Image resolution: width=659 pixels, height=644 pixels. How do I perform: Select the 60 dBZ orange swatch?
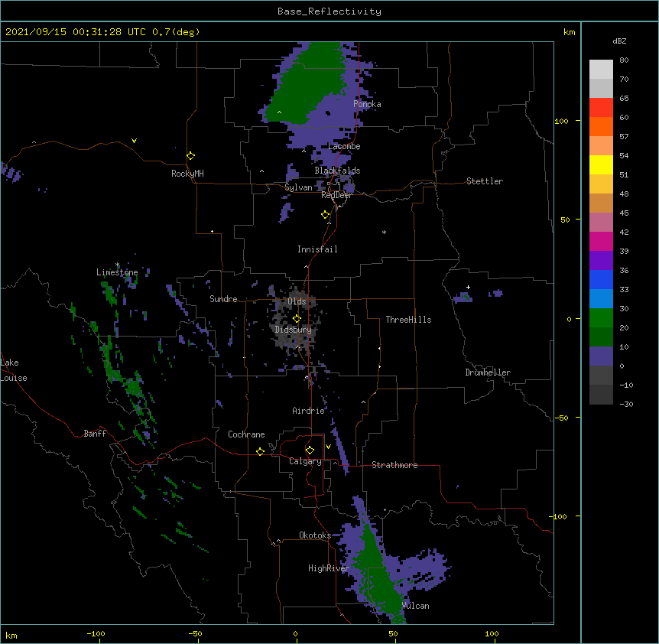601,126
